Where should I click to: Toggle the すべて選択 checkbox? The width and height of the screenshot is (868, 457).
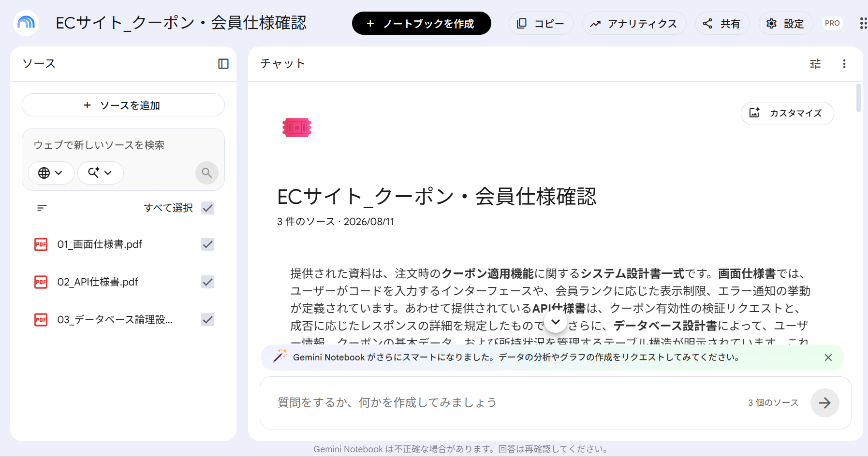tap(208, 208)
